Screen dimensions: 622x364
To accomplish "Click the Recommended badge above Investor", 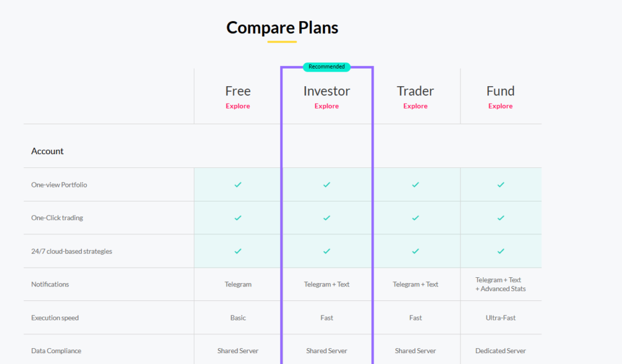I will (x=326, y=67).
